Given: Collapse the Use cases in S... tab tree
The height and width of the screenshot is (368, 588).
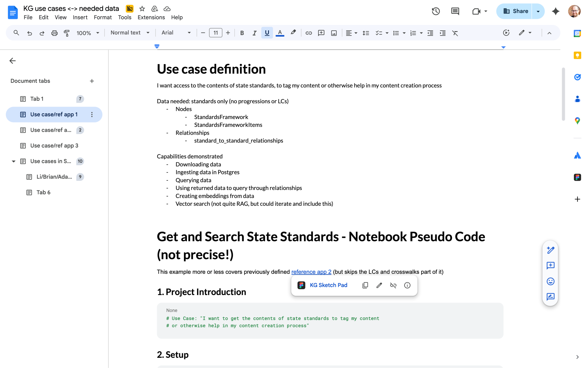Looking at the screenshot, I should tap(13, 161).
